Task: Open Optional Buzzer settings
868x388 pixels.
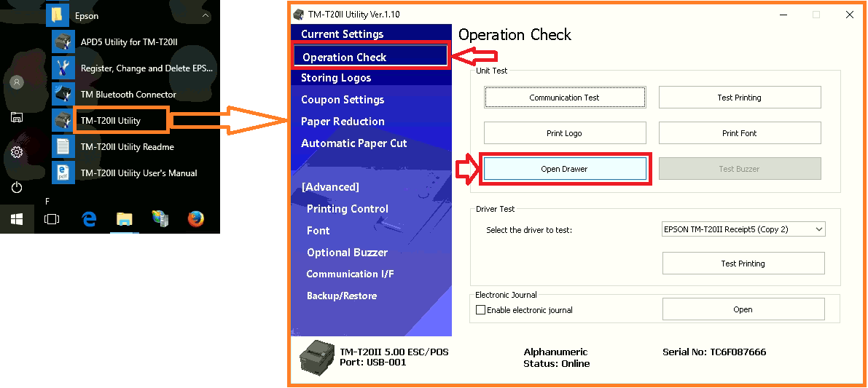Action: point(347,253)
